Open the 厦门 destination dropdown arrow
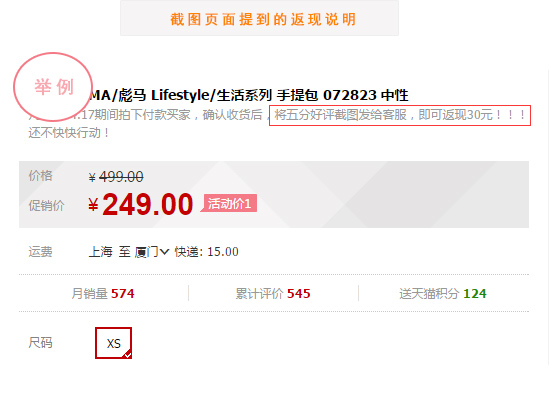Screen dimensions: 551x400 tap(164, 252)
